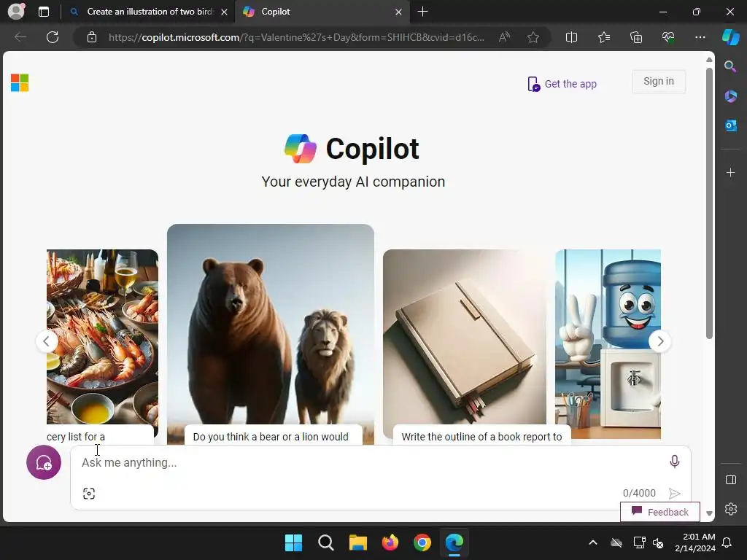Open Browser essentials heart icon
Image resolution: width=747 pixels, height=560 pixels.
[x=668, y=37]
